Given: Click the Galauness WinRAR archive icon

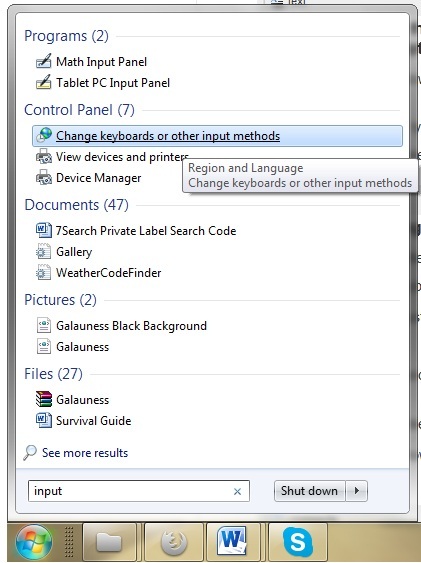Looking at the screenshot, I should pos(43,399).
